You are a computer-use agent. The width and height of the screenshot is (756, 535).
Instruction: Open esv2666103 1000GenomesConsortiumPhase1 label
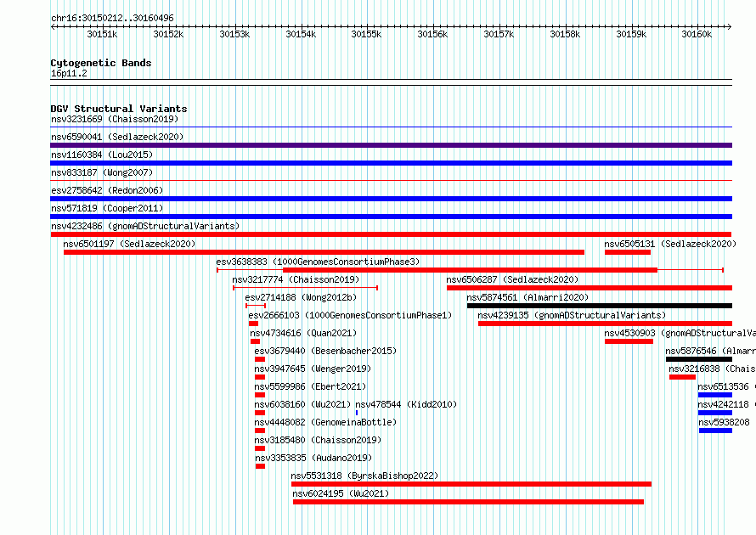350,315
